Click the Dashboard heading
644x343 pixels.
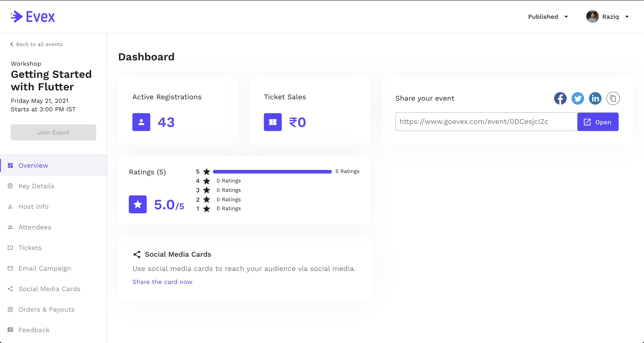146,57
